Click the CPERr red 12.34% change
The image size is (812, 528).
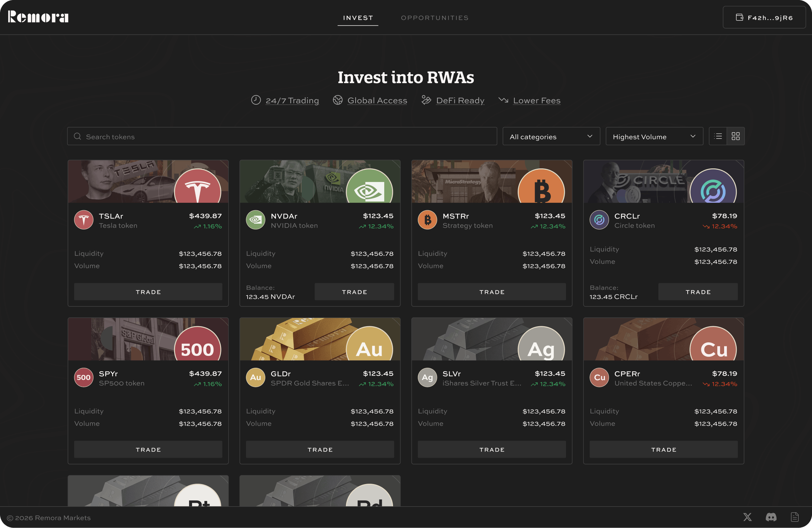pyautogui.click(x=720, y=384)
